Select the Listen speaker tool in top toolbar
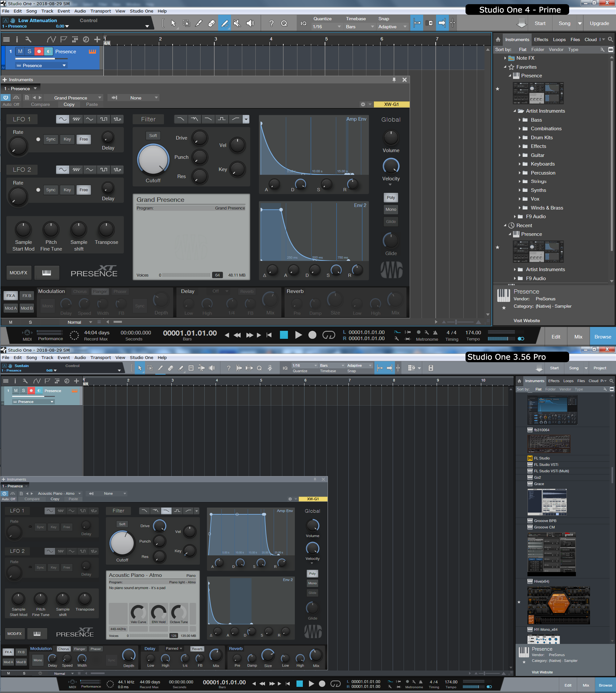This screenshot has width=616, height=693. 250,23
